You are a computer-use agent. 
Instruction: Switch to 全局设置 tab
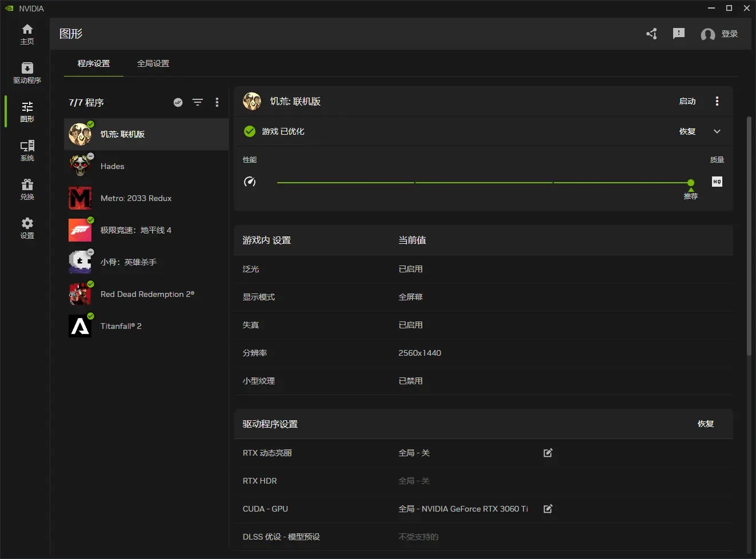(x=153, y=63)
